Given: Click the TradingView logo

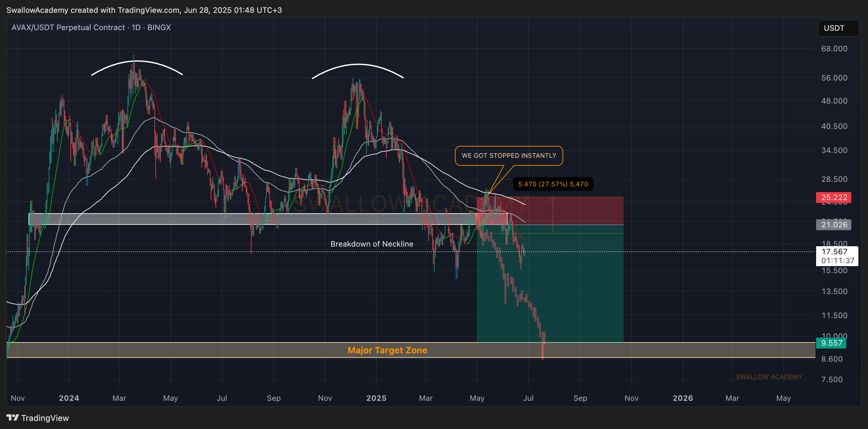Looking at the screenshot, I should (x=38, y=418).
